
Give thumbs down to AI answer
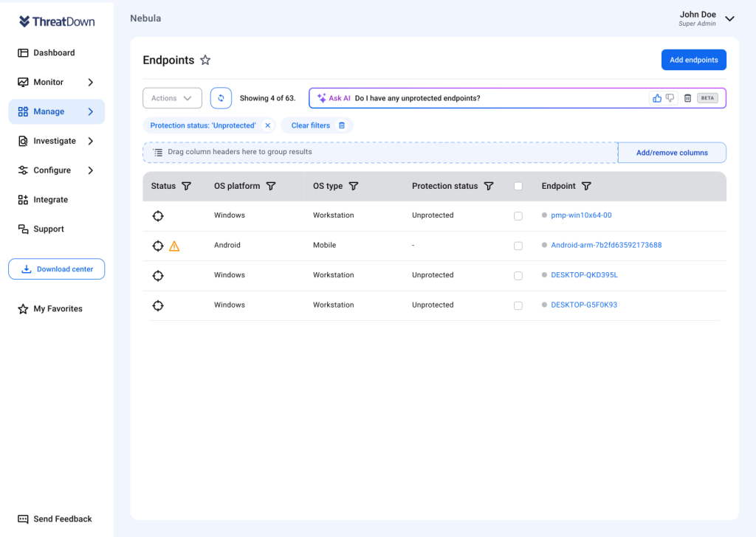coord(670,98)
